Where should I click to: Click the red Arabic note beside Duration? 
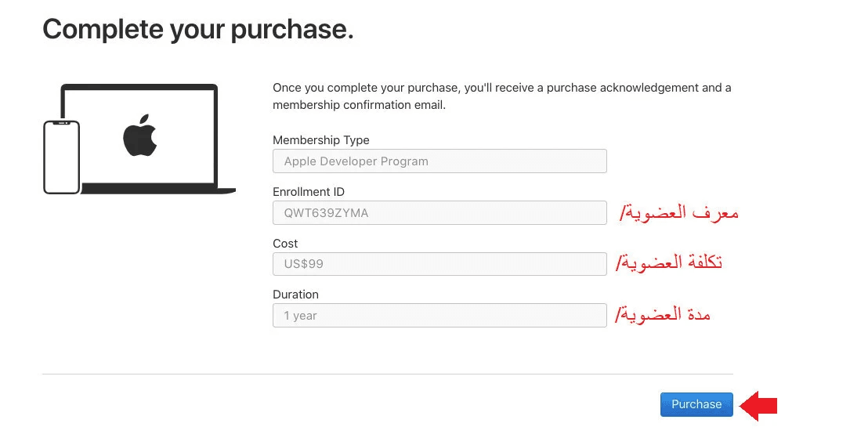pyautogui.click(x=664, y=315)
